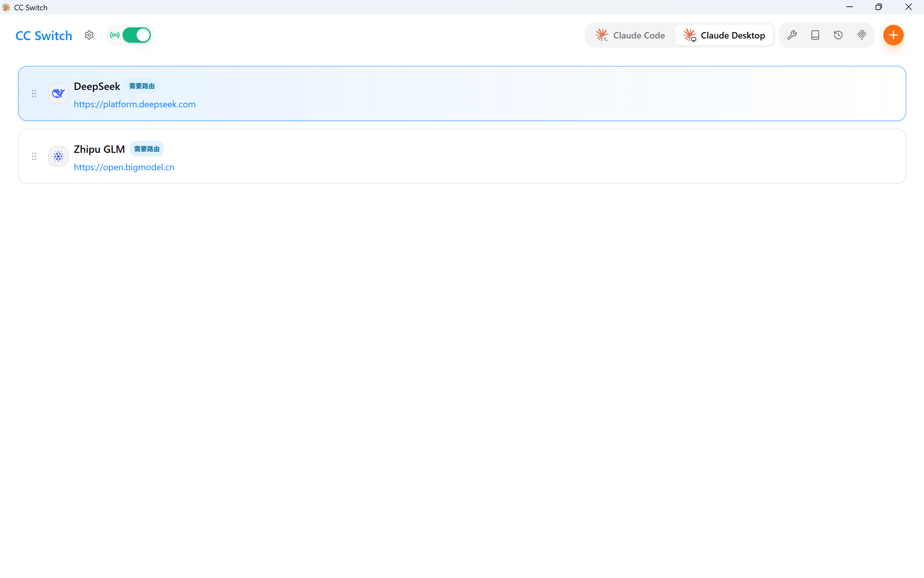The image size is (924, 578).
Task: Click the DeepSeek whale logo icon
Action: pos(58,93)
